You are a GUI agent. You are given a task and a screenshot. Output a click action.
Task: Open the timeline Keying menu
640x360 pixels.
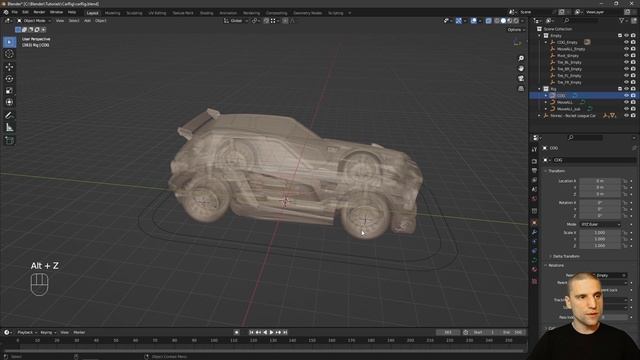click(48, 332)
